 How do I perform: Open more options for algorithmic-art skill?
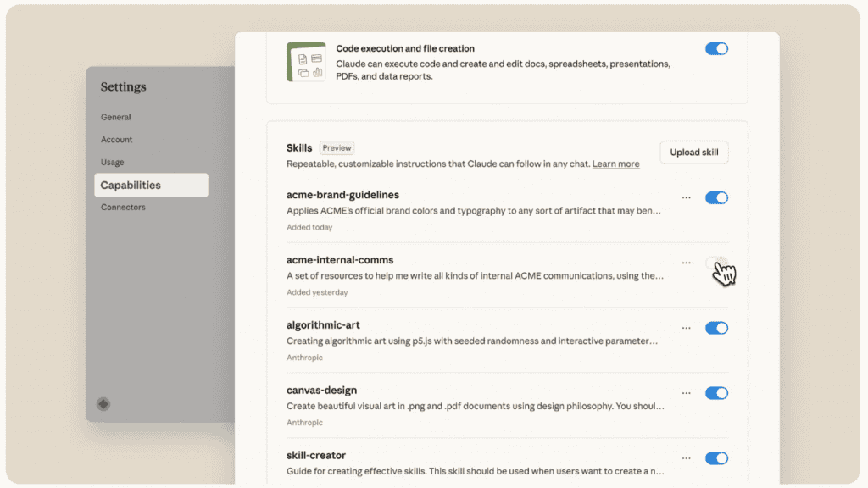pyautogui.click(x=687, y=328)
